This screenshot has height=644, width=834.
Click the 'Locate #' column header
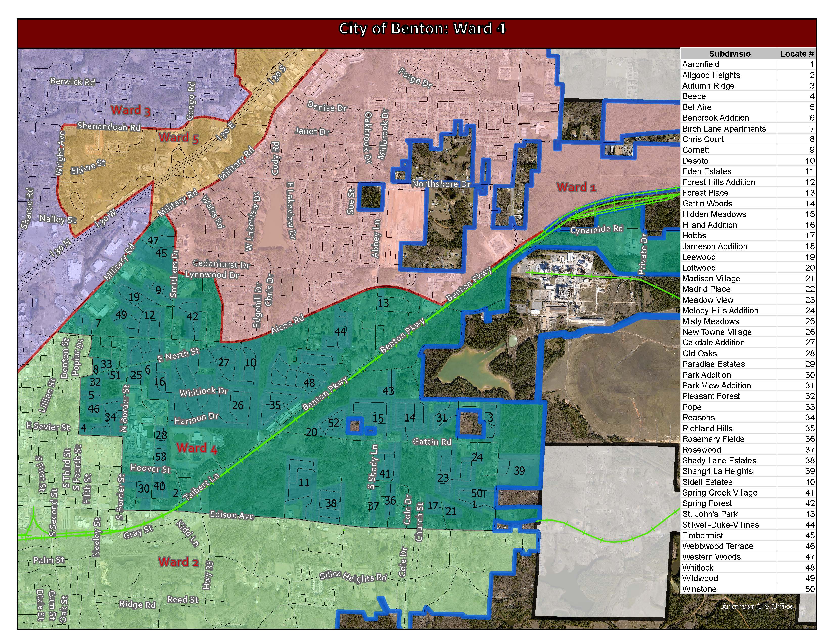point(797,53)
